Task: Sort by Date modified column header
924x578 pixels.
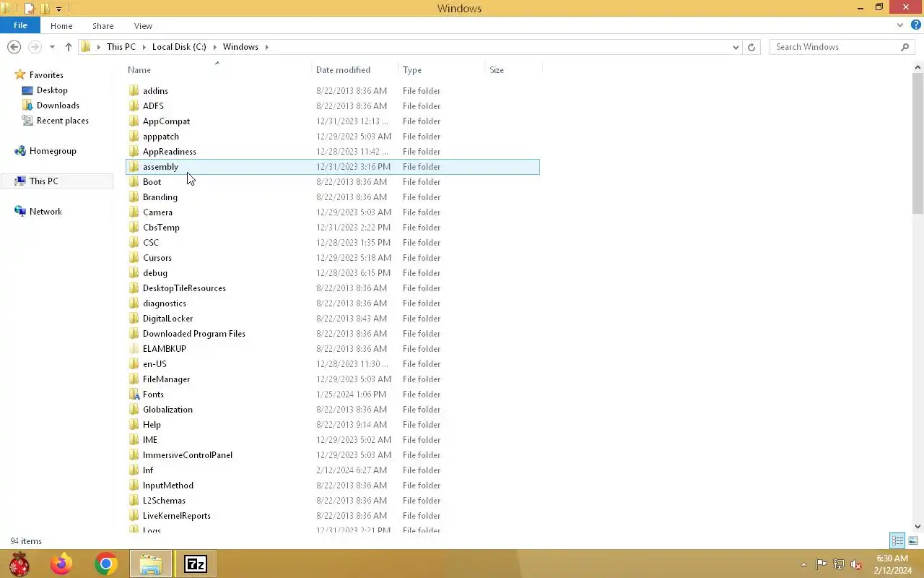Action: pos(343,70)
